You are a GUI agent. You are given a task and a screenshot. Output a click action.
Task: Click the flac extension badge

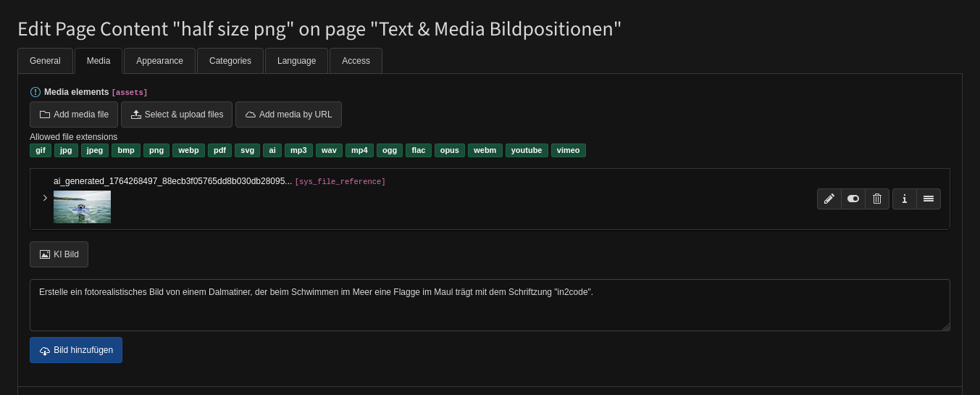pos(419,151)
